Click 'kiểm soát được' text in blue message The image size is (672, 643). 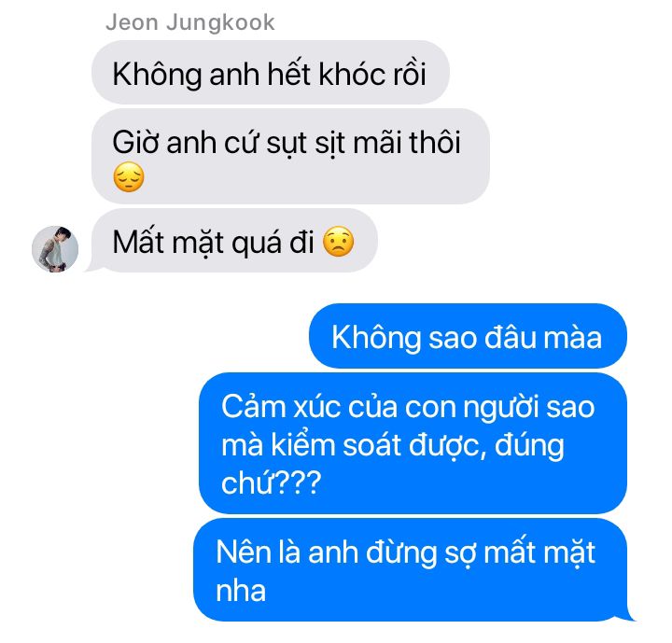(375, 445)
